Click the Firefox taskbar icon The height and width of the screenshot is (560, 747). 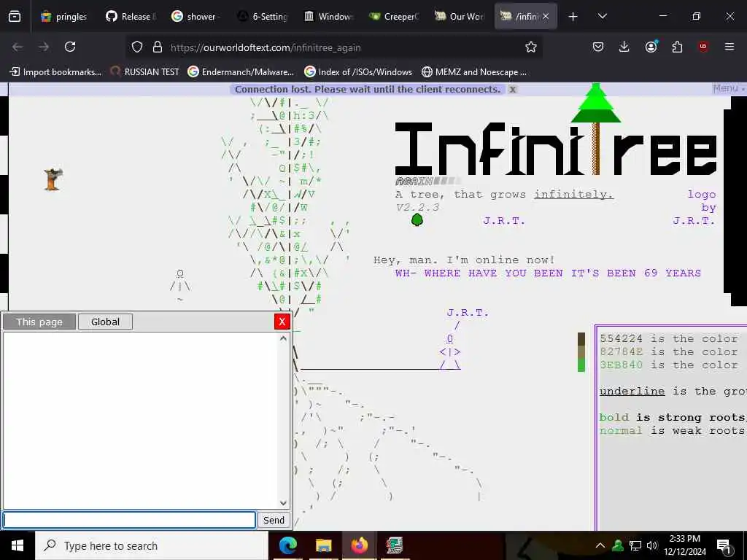359,545
